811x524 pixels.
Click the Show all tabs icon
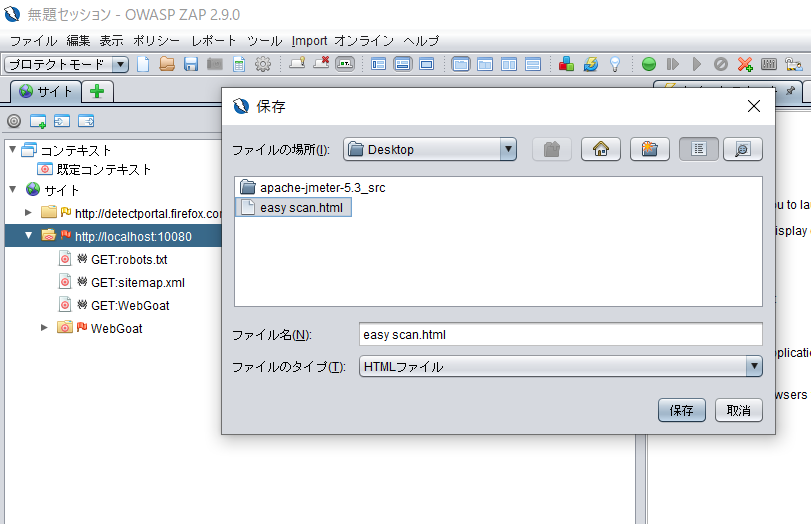[297, 64]
